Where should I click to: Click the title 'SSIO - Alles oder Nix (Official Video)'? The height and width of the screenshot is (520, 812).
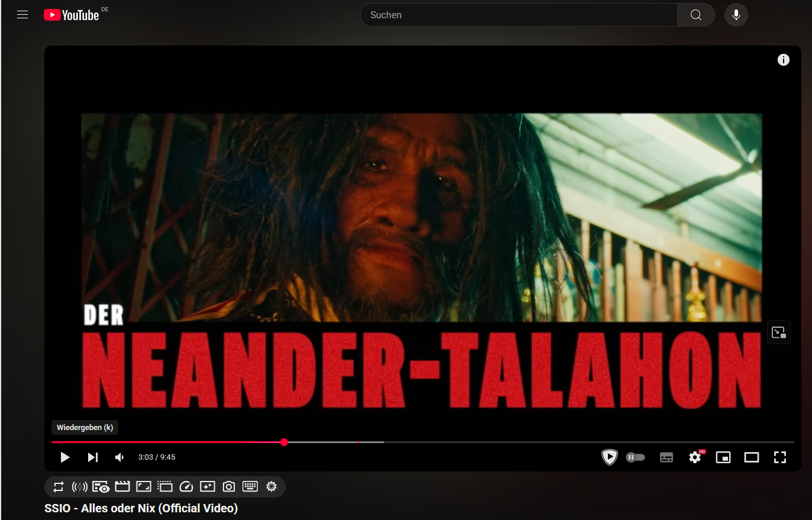[141, 508]
